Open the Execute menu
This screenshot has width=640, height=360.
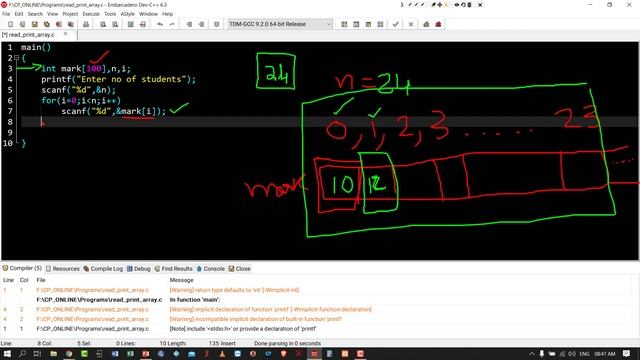[91, 14]
